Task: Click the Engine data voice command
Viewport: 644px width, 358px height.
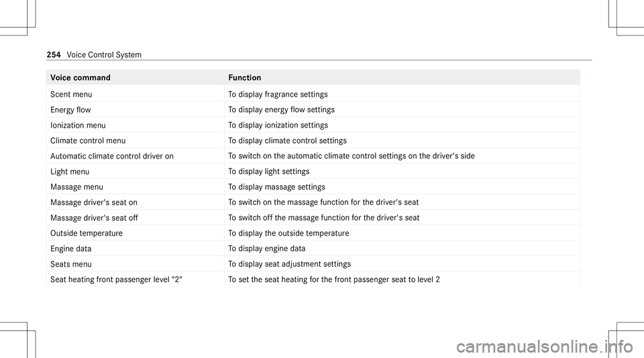Action: 72,249
